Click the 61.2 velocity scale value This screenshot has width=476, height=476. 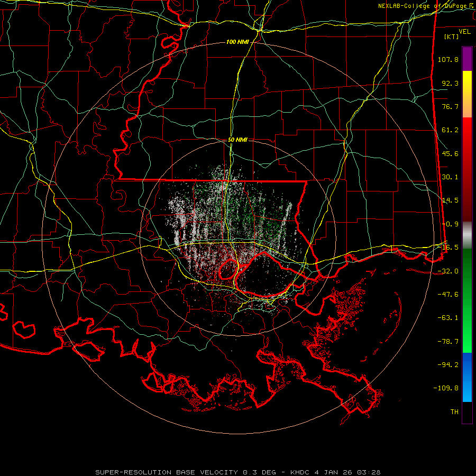[x=450, y=130]
